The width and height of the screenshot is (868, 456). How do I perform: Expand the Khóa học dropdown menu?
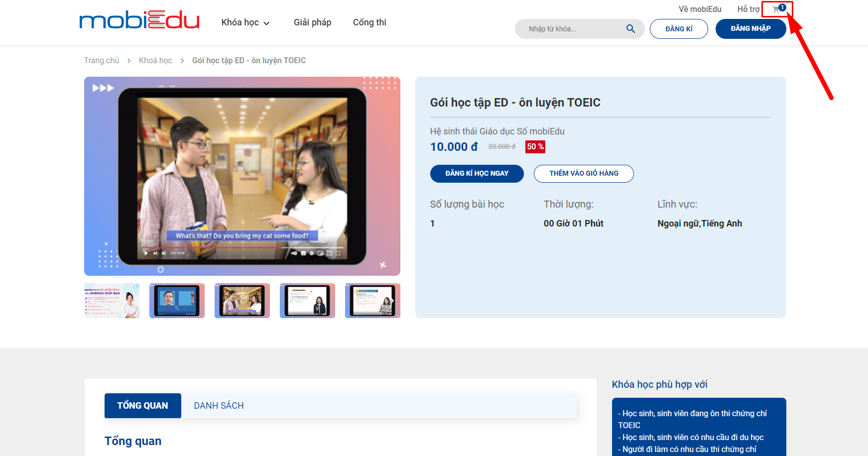[245, 22]
